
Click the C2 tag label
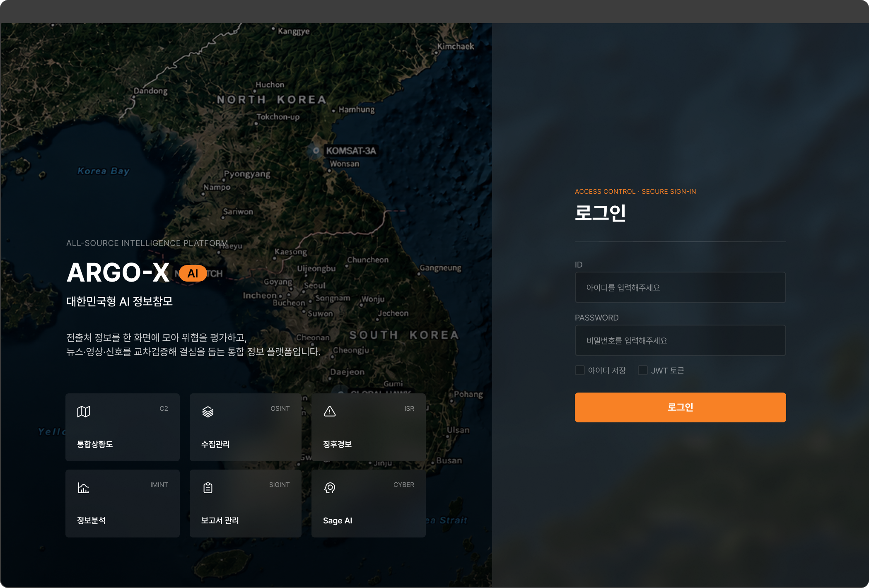coord(164,409)
